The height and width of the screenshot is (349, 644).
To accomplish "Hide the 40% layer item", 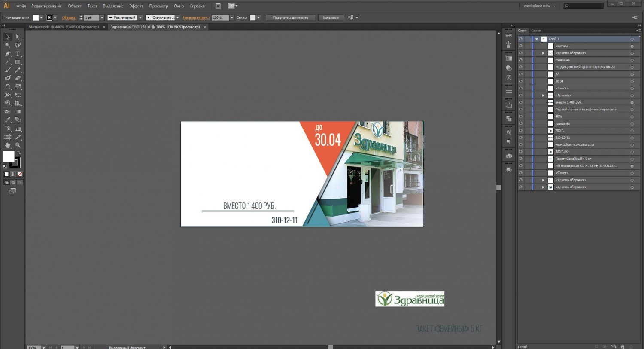I will [521, 116].
